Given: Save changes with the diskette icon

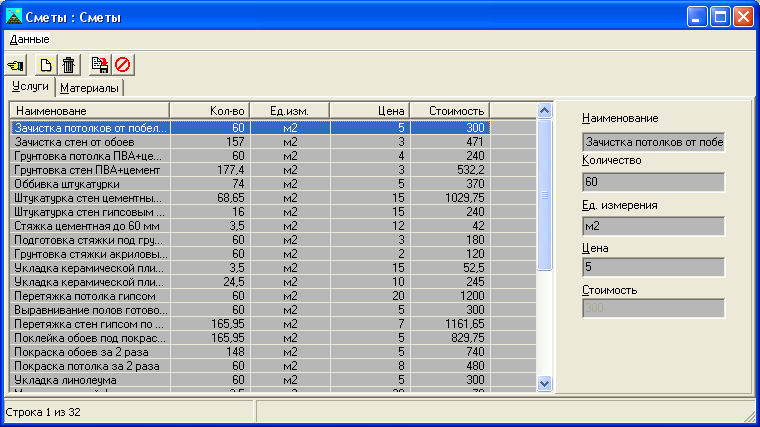Looking at the screenshot, I should coord(100,65).
